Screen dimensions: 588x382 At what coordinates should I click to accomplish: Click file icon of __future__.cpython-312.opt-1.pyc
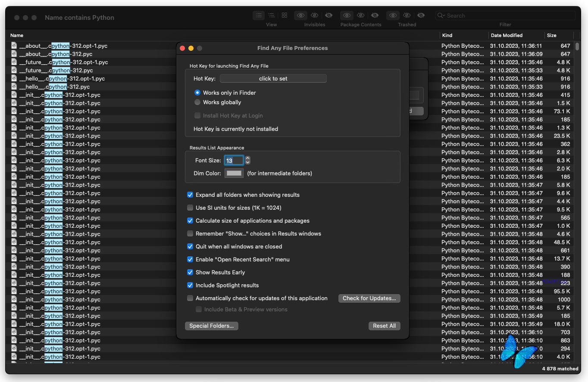(x=14, y=62)
